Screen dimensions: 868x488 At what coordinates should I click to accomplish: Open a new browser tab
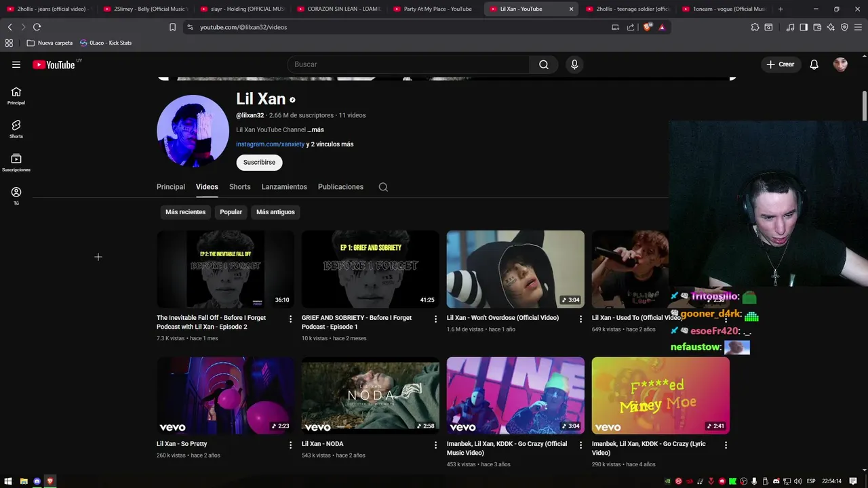(x=781, y=9)
